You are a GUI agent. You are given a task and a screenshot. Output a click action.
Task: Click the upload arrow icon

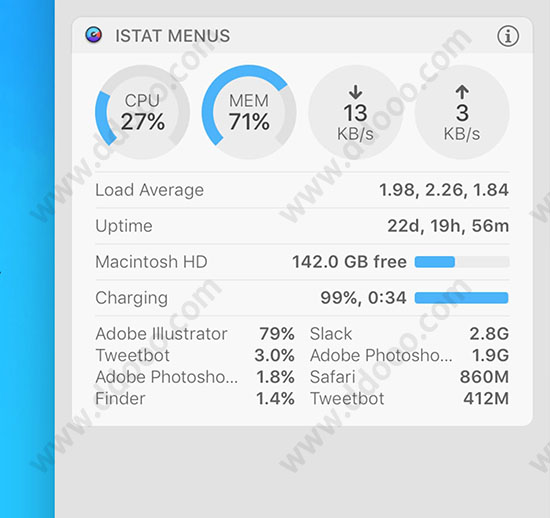462,92
